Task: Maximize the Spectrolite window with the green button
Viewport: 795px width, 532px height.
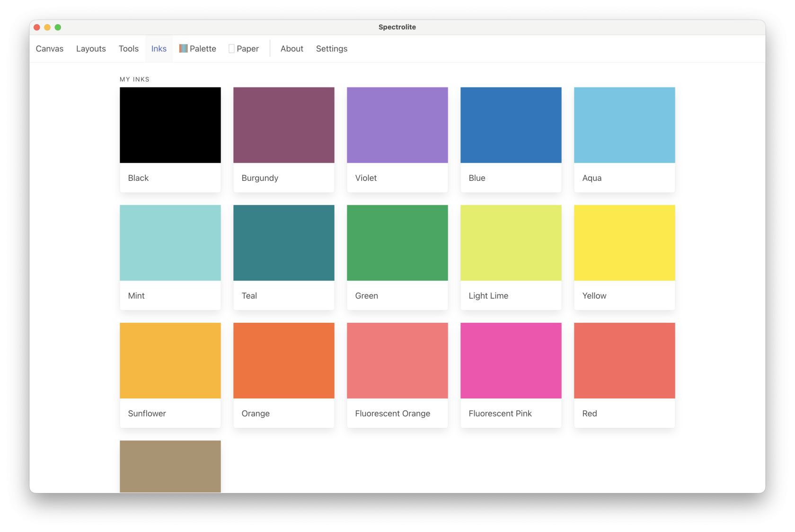Action: 58,27
